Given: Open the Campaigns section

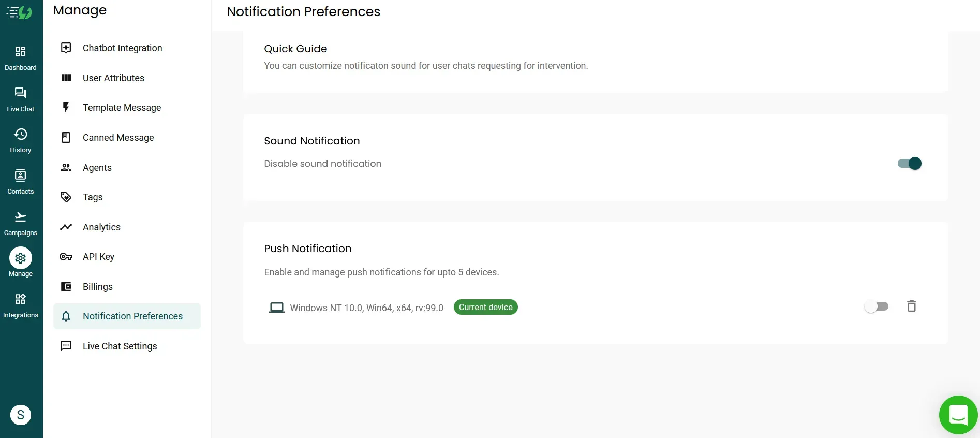Looking at the screenshot, I should coord(21,223).
